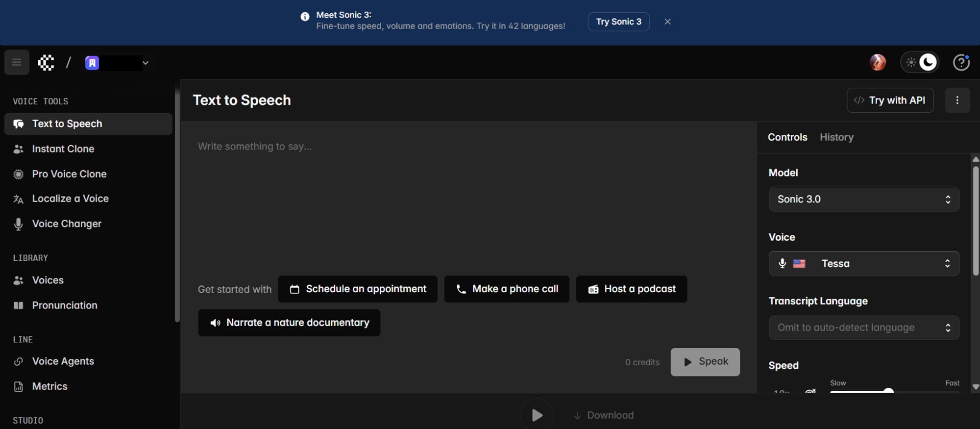Adjust the Speed slider handle
The width and height of the screenshot is (980, 429).
[888, 391]
